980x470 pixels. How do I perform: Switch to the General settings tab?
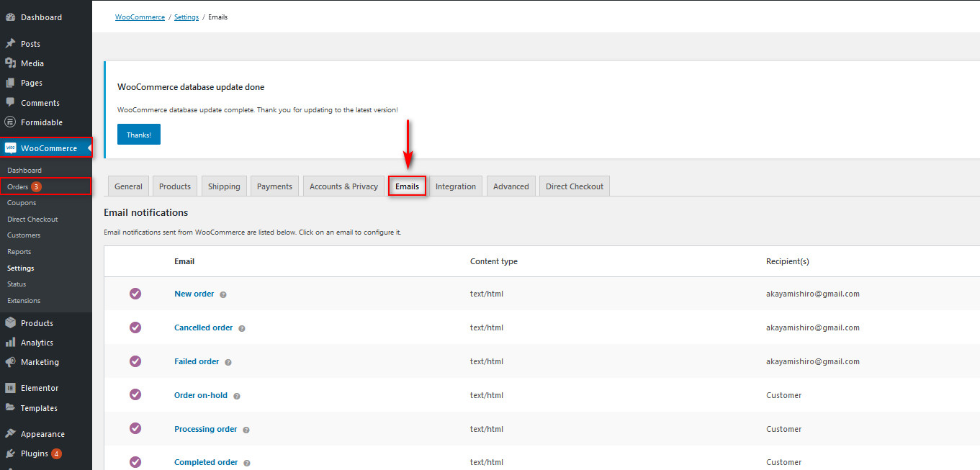(128, 186)
